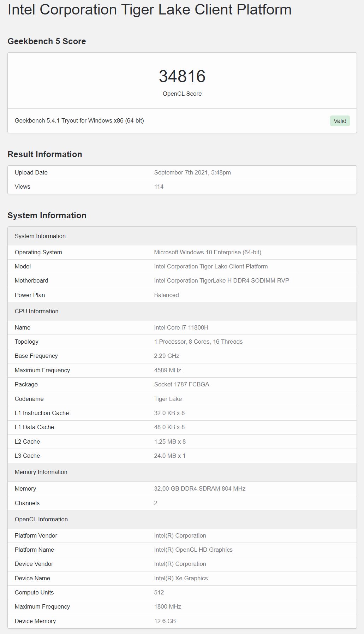Click the L3 Cache value 24.0 MB x 1
The width and height of the screenshot is (364, 634).
point(170,456)
